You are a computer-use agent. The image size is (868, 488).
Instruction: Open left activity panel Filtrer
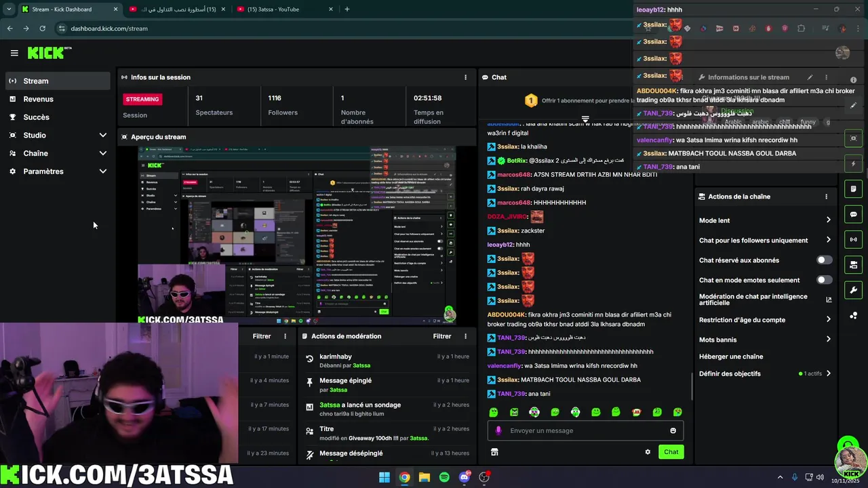262,336
